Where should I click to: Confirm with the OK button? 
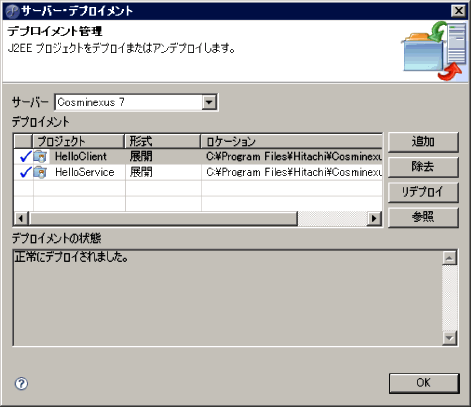coord(424,383)
